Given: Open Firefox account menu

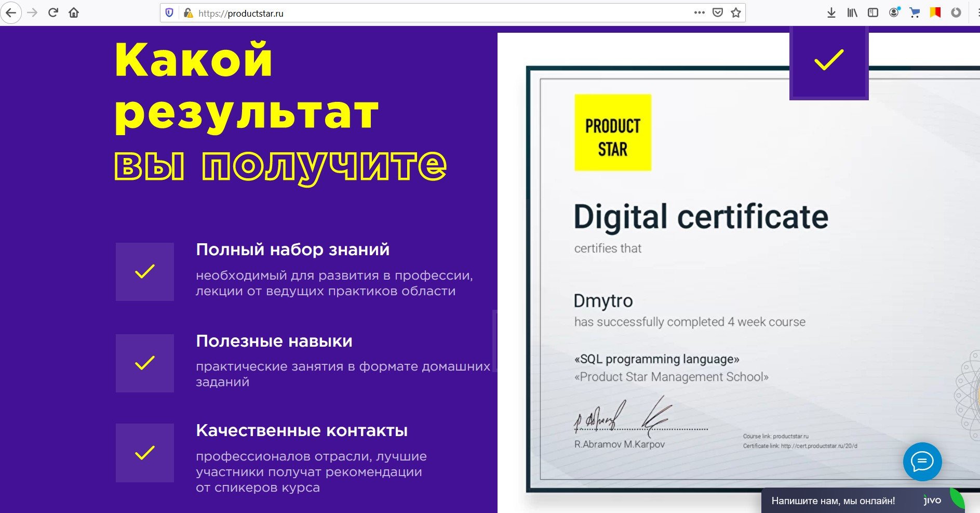Looking at the screenshot, I should [x=894, y=13].
